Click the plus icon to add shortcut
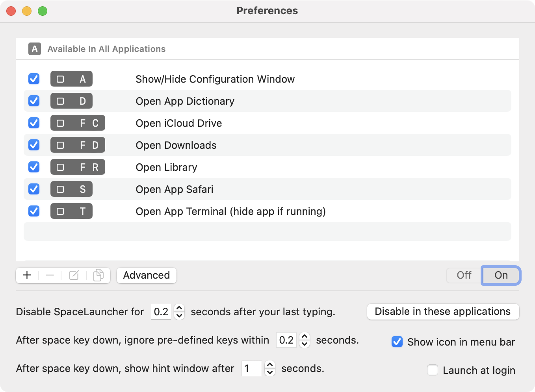Viewport: 535px width, 392px height. (27, 275)
